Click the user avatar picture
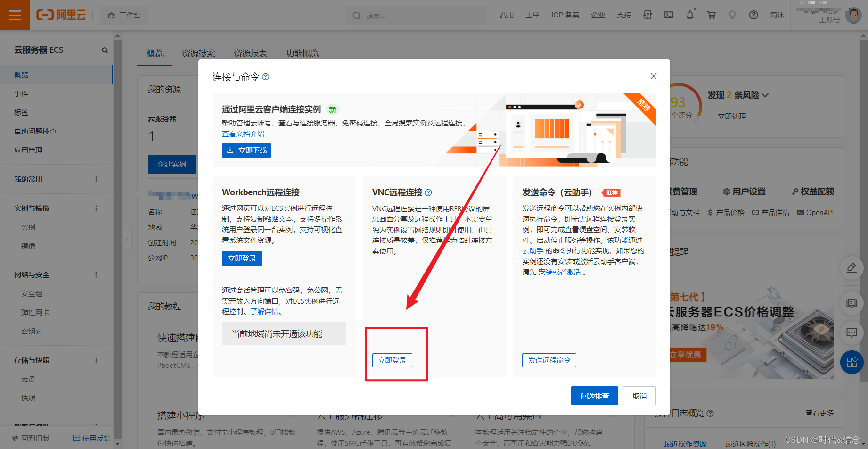 [853, 15]
